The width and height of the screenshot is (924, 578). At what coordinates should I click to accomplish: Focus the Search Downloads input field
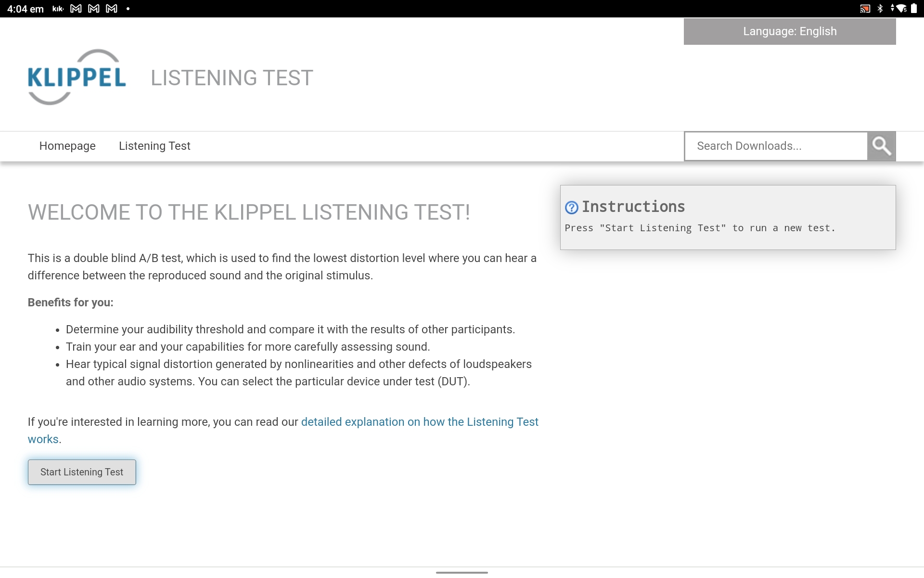(776, 146)
